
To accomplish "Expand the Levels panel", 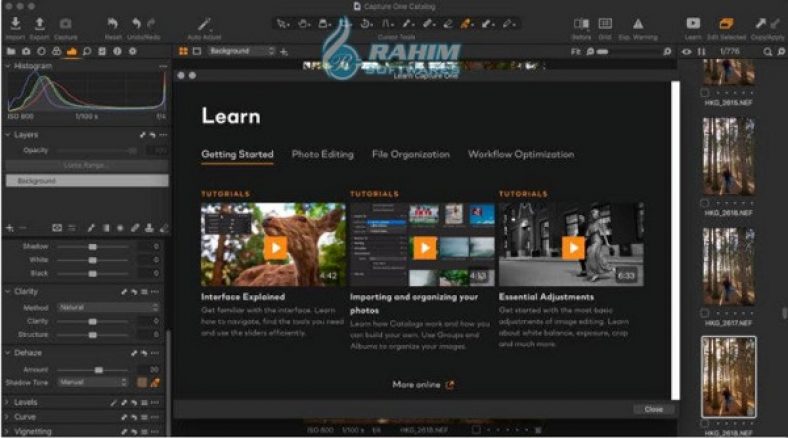I will (8, 402).
